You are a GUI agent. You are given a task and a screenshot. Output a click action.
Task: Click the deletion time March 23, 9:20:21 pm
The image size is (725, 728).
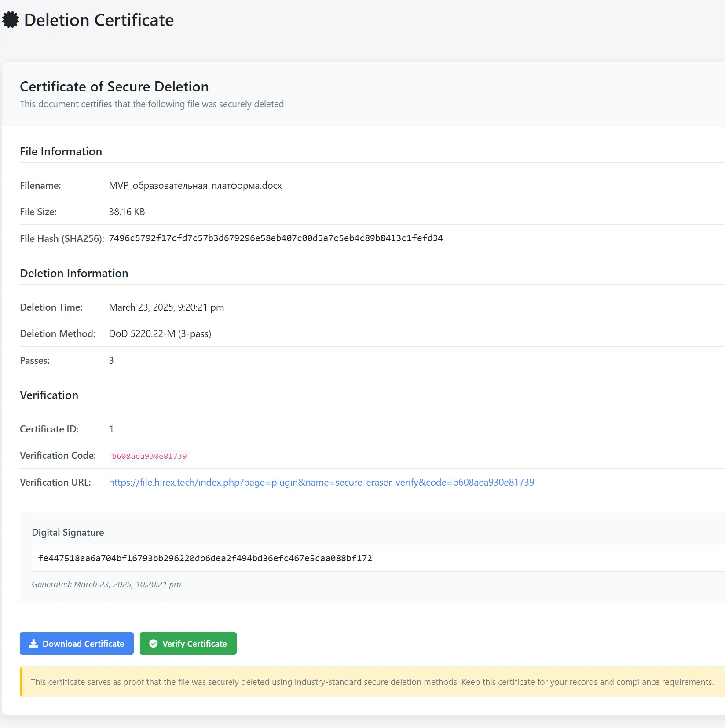pyautogui.click(x=166, y=307)
